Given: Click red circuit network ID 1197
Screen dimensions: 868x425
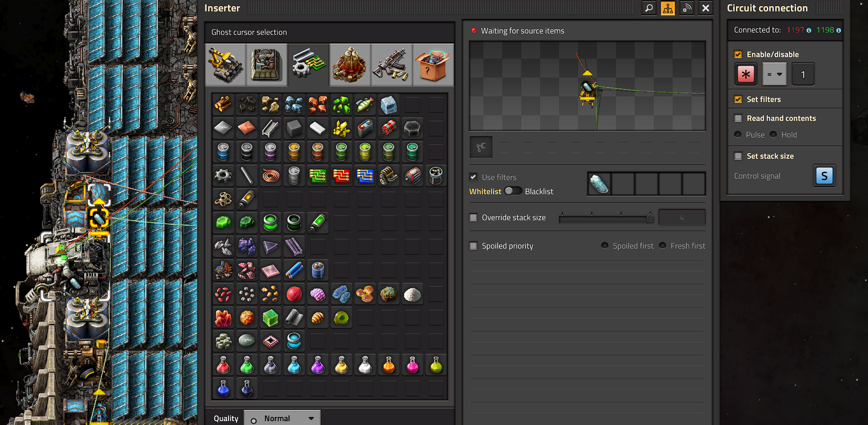Looking at the screenshot, I should pos(795,30).
